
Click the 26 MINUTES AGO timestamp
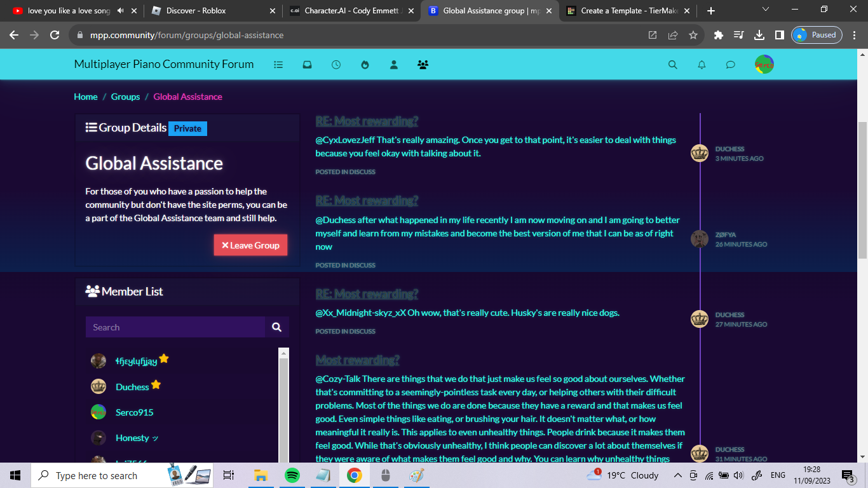[x=741, y=244]
